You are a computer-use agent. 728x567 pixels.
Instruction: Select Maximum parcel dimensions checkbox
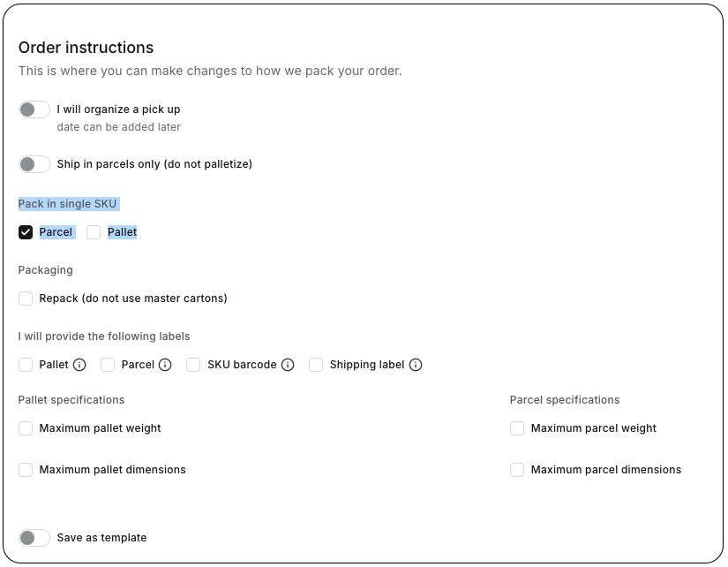pos(517,470)
